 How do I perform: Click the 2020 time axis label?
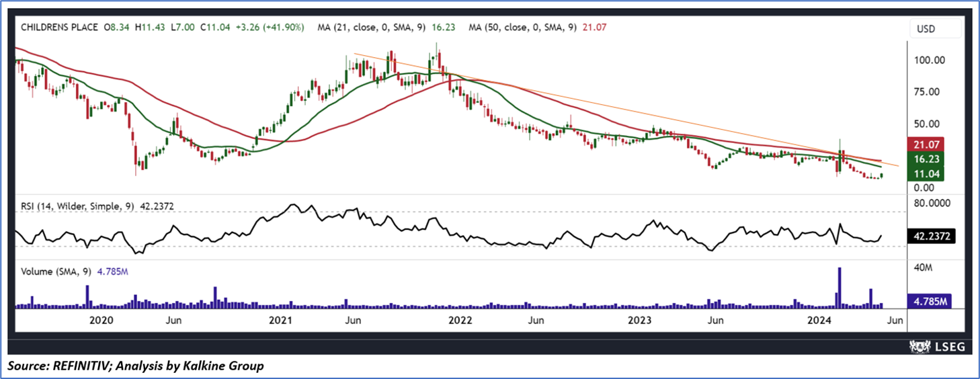[x=100, y=321]
